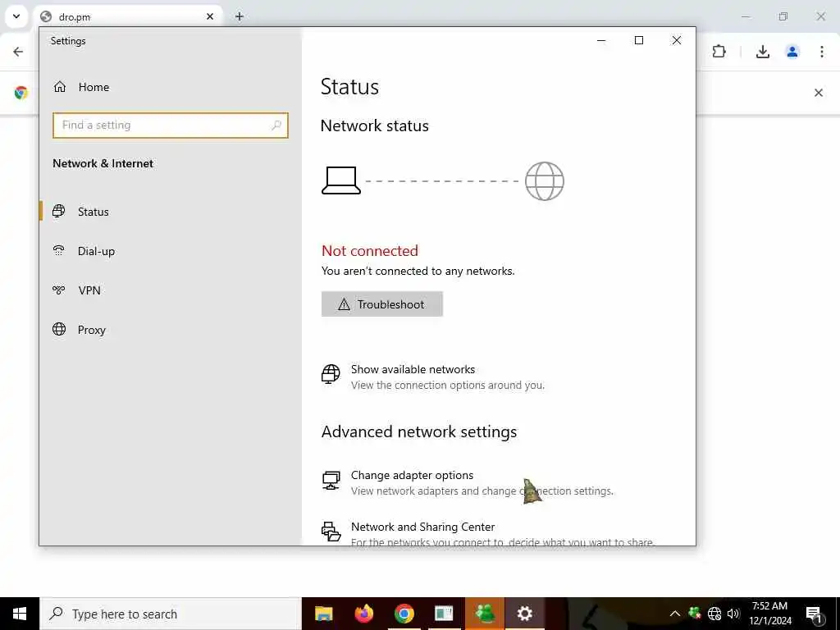840x630 pixels.
Task: Minimize the Settings window
Action: point(601,41)
